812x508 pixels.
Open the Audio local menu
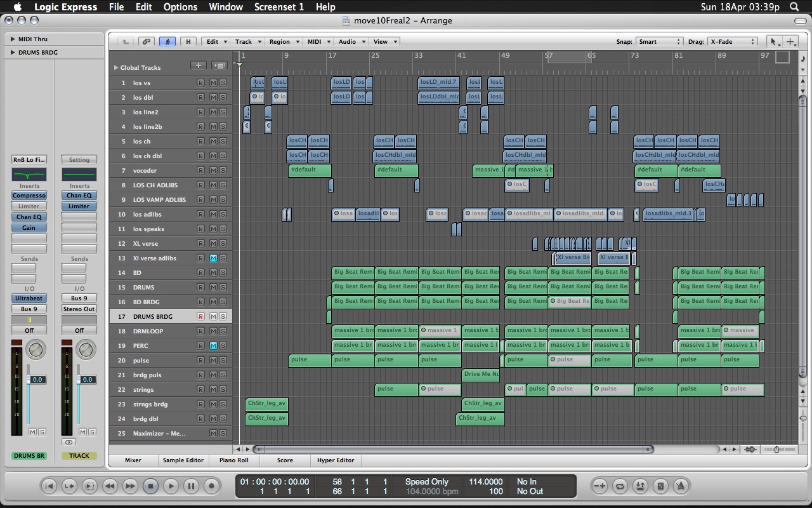pos(350,42)
